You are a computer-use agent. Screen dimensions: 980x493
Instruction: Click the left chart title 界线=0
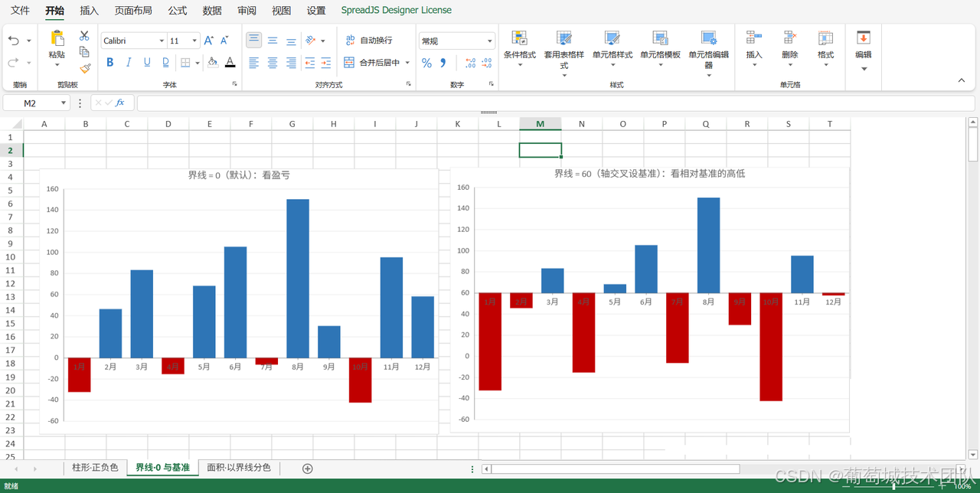point(239,175)
